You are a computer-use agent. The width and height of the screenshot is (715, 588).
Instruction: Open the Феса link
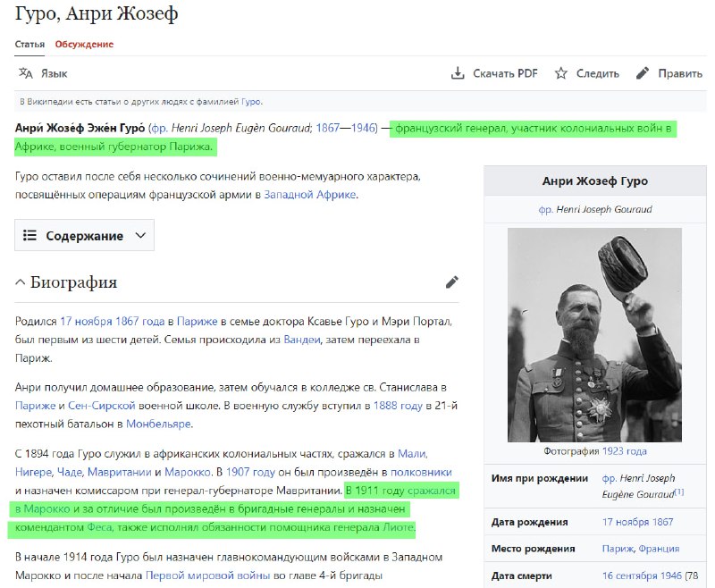coord(100,527)
